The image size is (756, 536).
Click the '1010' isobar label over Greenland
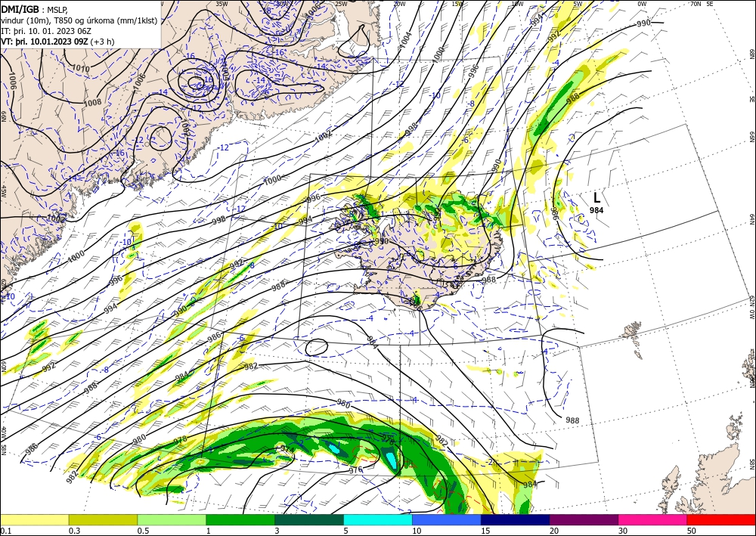[81, 69]
